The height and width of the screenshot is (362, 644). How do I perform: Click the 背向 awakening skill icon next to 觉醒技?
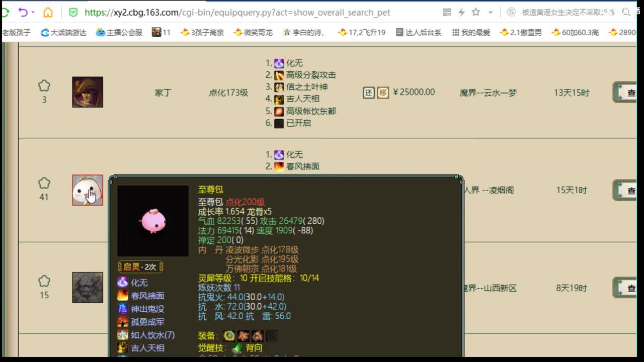[x=237, y=347]
